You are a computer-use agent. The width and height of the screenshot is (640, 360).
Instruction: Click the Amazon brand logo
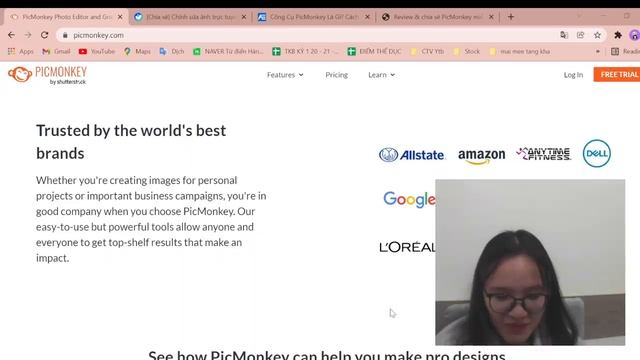point(482,156)
